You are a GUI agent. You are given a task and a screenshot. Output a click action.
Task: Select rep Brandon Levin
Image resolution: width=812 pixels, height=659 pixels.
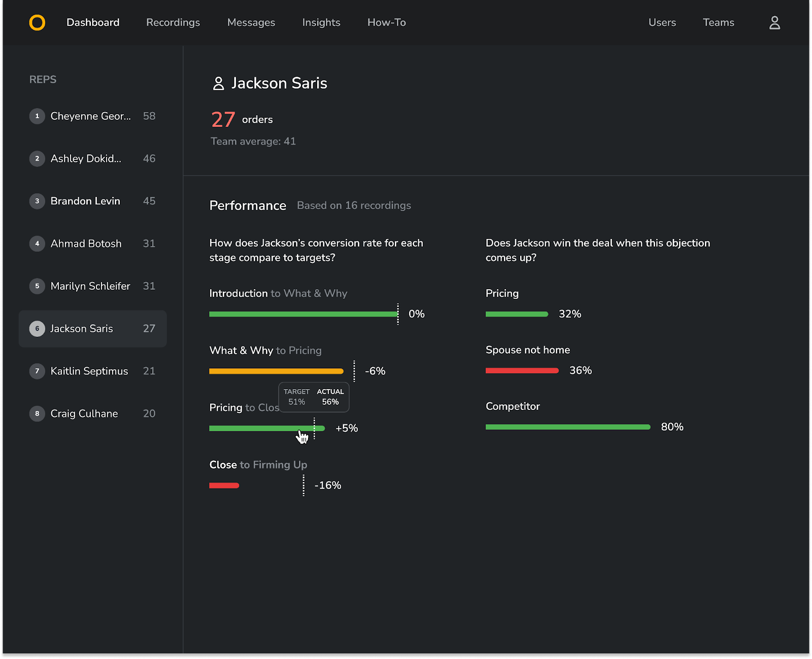click(x=92, y=201)
